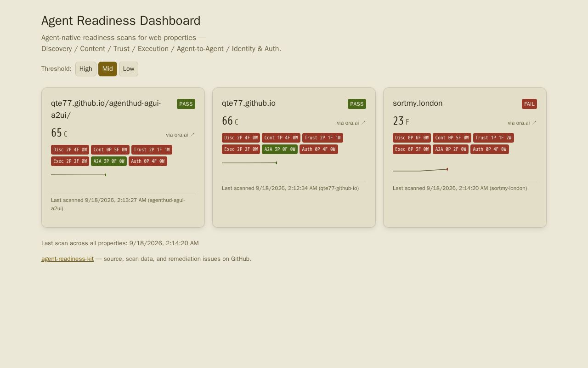
Task: Click Trust 2P 1F 1W chip on agenthud card
Action: pos(152,150)
